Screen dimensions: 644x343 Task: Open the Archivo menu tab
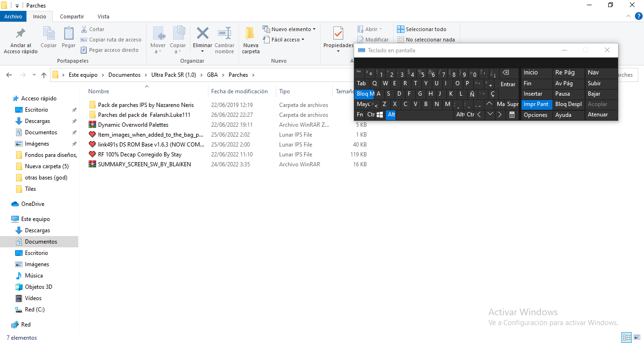click(x=13, y=16)
